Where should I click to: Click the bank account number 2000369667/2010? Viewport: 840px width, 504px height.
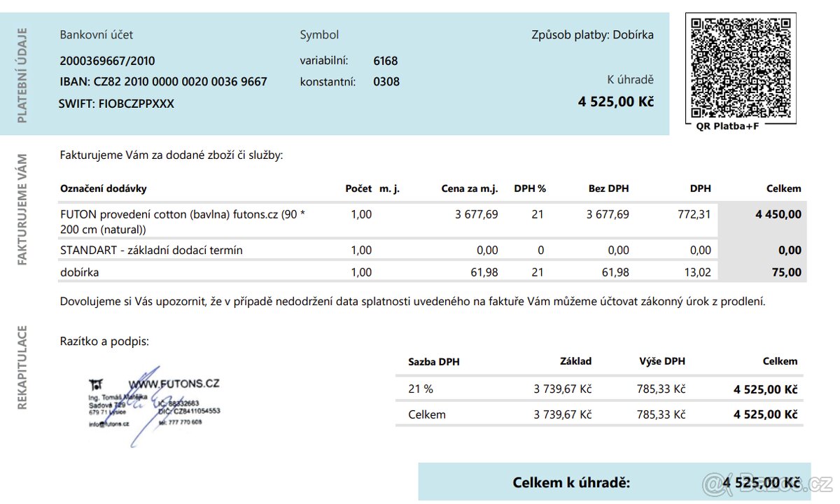[107, 60]
